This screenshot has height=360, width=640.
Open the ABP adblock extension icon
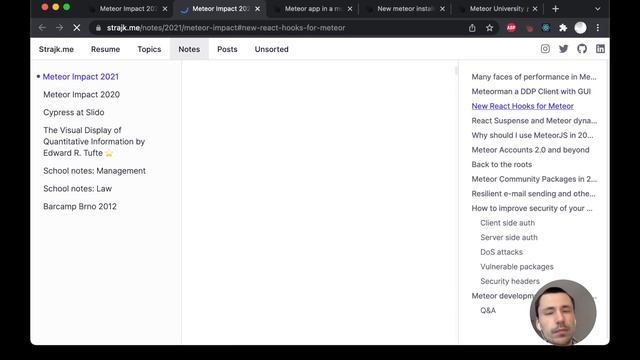(x=511, y=28)
